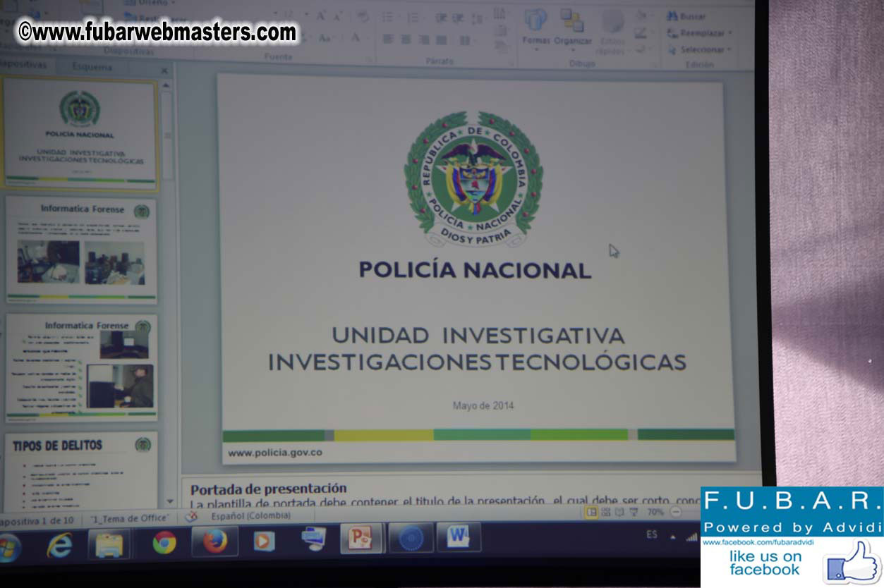Viewport: 884px width, 588px height.
Task: Select the Tipos de Delitos slide thumbnail
Action: (x=81, y=471)
